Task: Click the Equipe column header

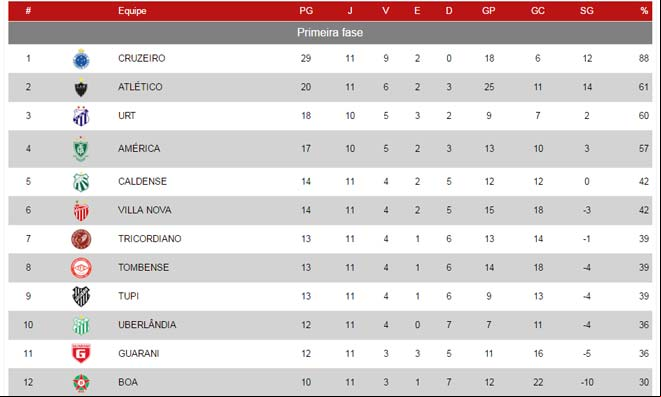Action: pyautogui.click(x=132, y=11)
